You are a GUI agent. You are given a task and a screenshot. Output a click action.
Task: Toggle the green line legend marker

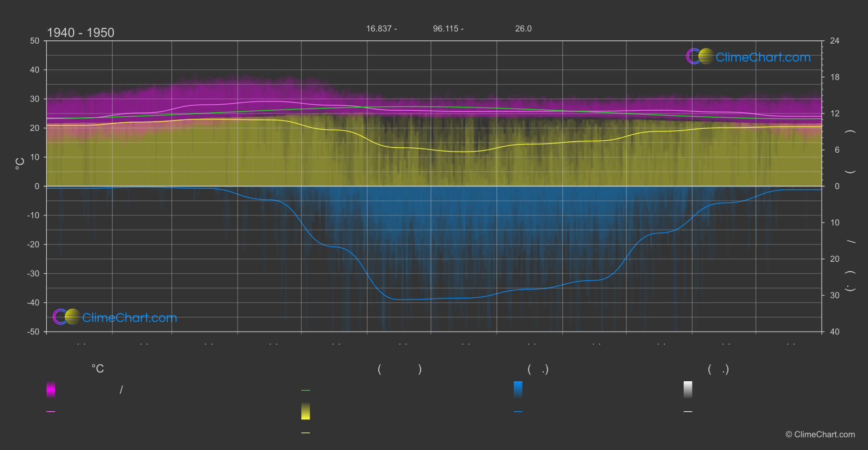[x=306, y=391]
